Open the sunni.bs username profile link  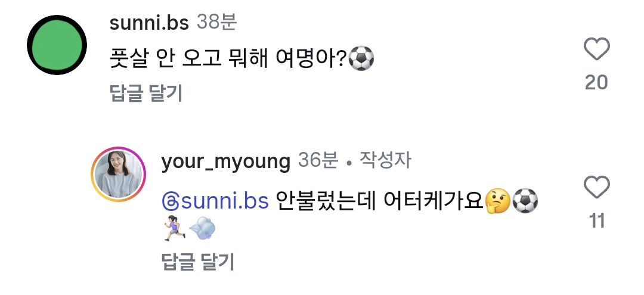(x=149, y=23)
